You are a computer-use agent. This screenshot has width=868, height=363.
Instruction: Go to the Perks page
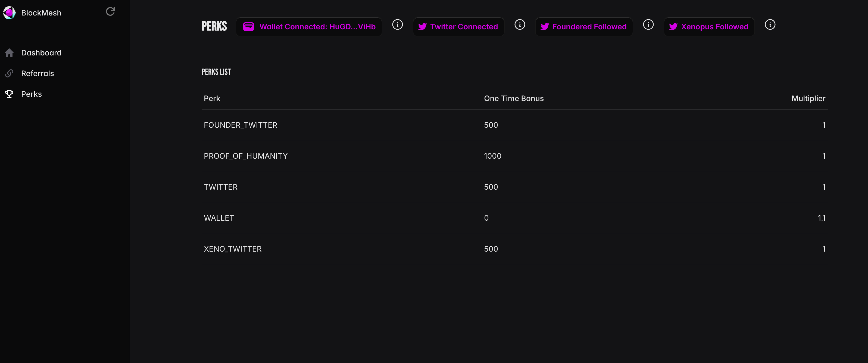click(x=31, y=94)
